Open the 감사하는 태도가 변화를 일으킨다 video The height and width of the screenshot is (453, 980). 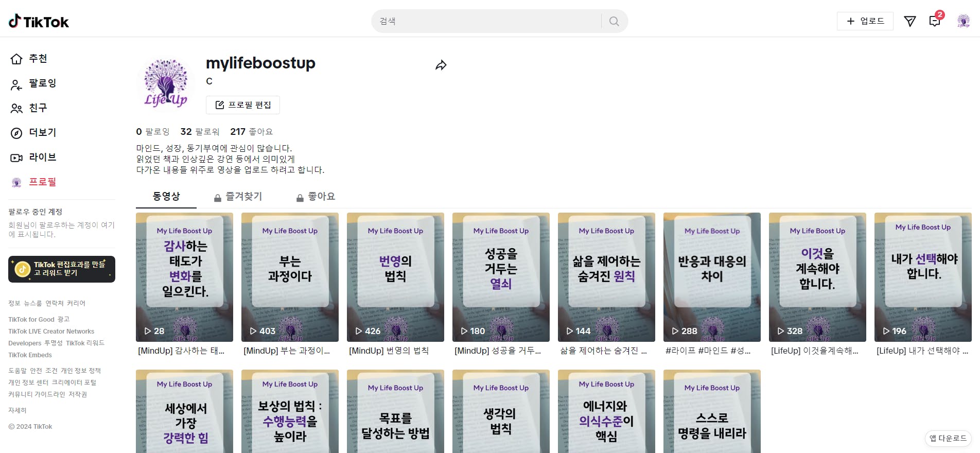tap(184, 277)
